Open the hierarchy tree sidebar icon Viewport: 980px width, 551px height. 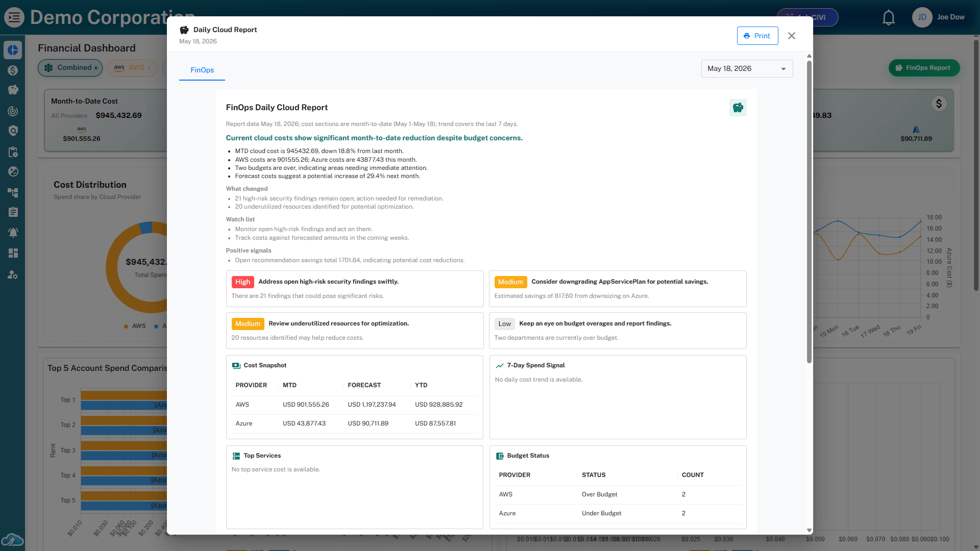coord(13,192)
